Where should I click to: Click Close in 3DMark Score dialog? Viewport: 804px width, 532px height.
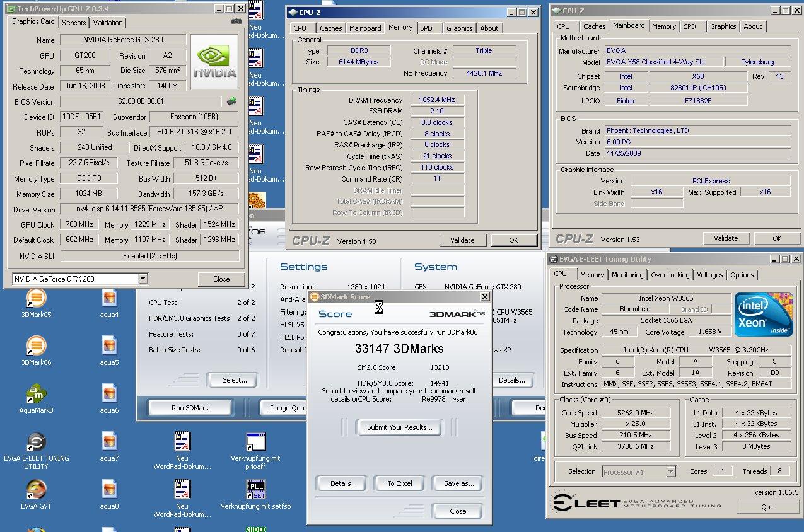pos(458,511)
